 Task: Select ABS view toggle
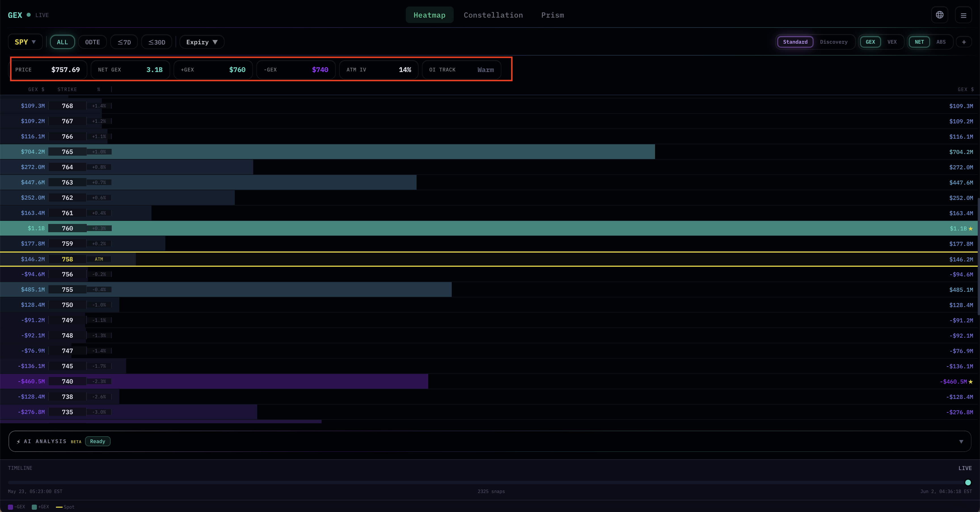pyautogui.click(x=941, y=42)
